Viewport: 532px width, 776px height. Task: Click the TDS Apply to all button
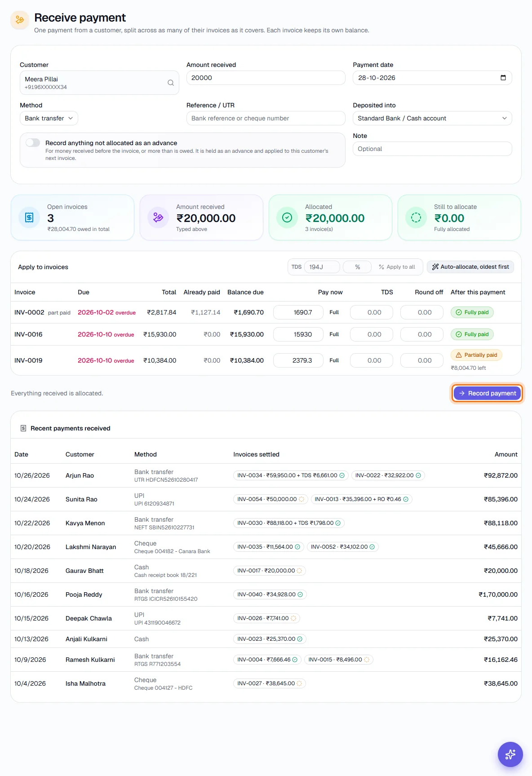397,267
